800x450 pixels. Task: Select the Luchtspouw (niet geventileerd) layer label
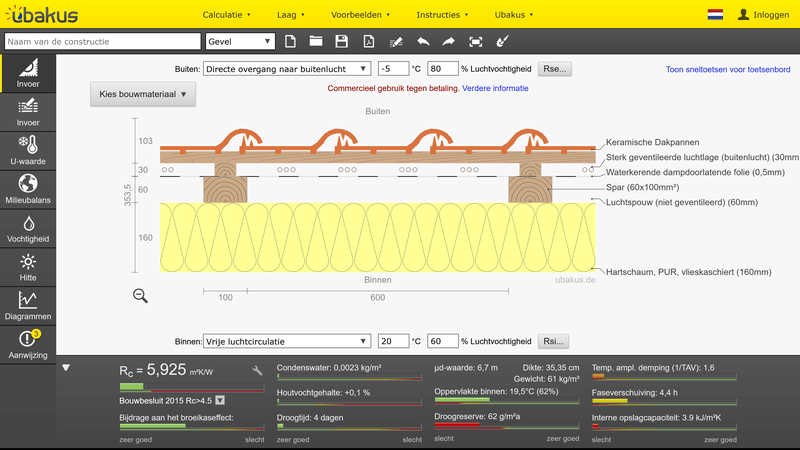click(x=682, y=202)
